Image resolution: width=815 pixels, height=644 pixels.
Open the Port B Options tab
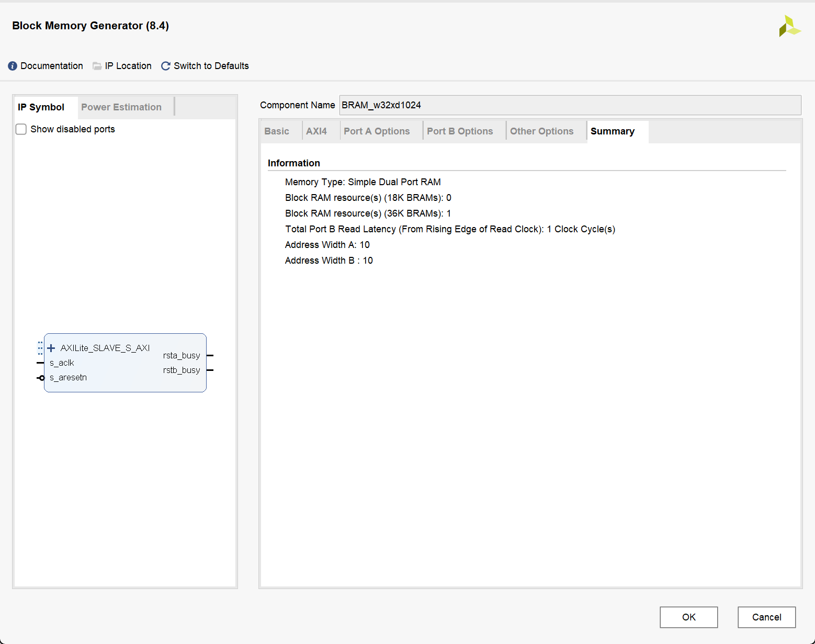(460, 131)
